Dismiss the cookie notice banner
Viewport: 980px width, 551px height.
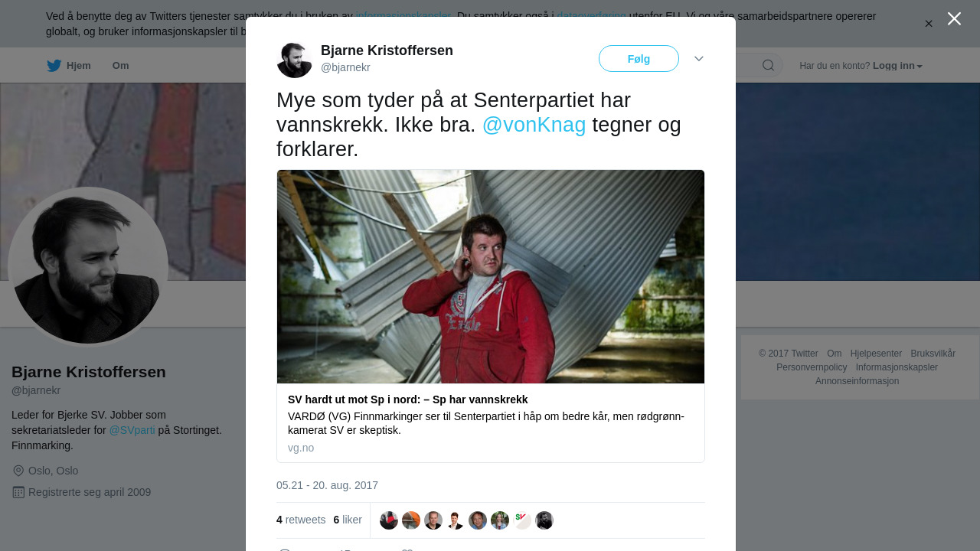coord(929,24)
